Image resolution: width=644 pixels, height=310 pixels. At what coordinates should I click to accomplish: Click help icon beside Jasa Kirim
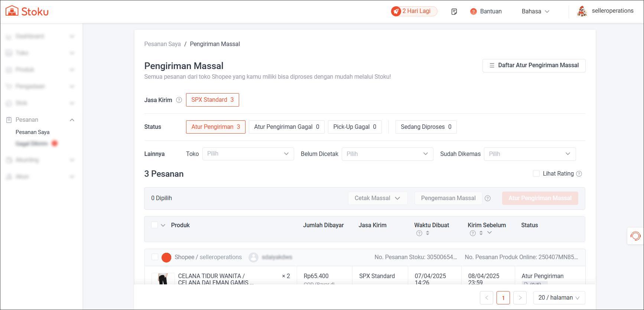point(179,100)
